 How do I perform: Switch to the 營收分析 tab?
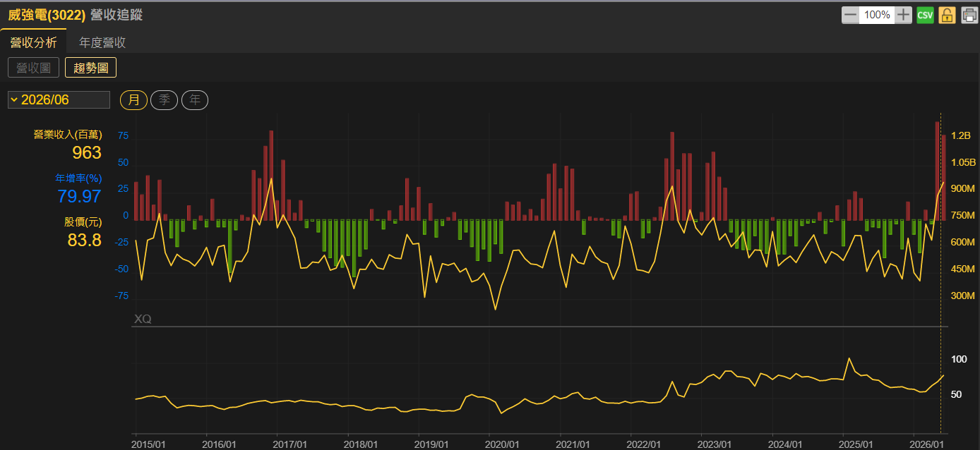tap(33, 42)
